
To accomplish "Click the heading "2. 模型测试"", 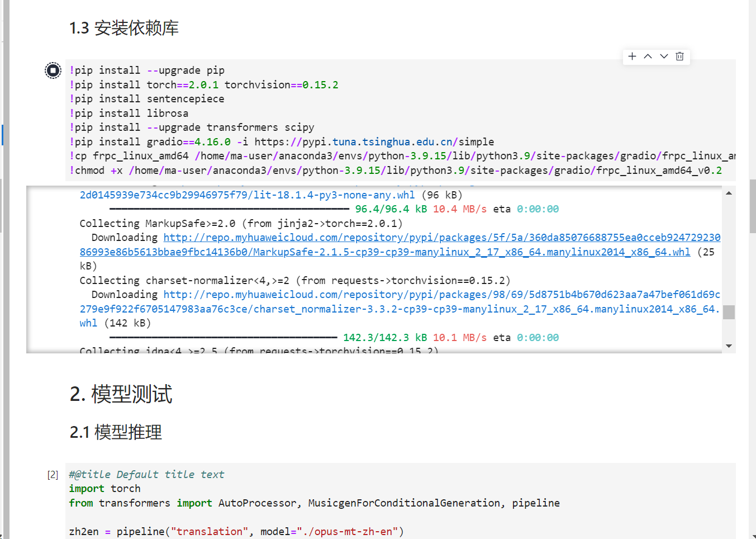I will pyautogui.click(x=121, y=394).
